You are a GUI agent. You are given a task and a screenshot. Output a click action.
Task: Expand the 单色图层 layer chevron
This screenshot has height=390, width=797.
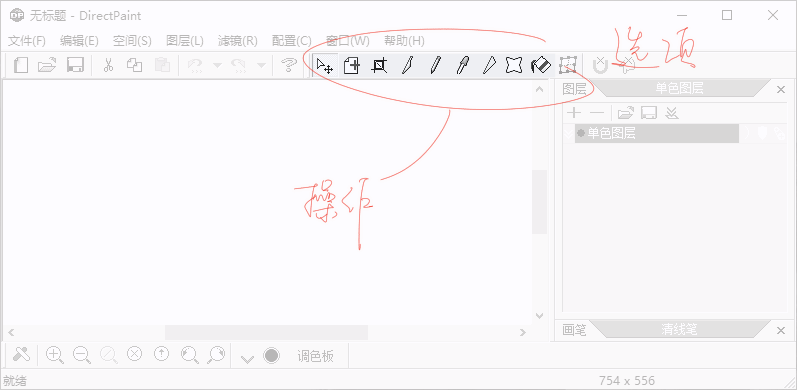coord(568,134)
